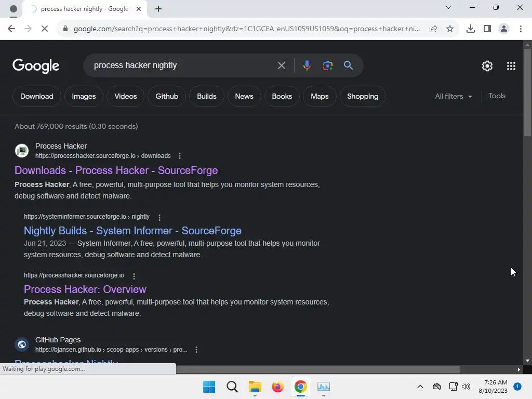The height and width of the screenshot is (399, 532).
Task: Open more options for GitHub Pages result
Action: [196, 350]
